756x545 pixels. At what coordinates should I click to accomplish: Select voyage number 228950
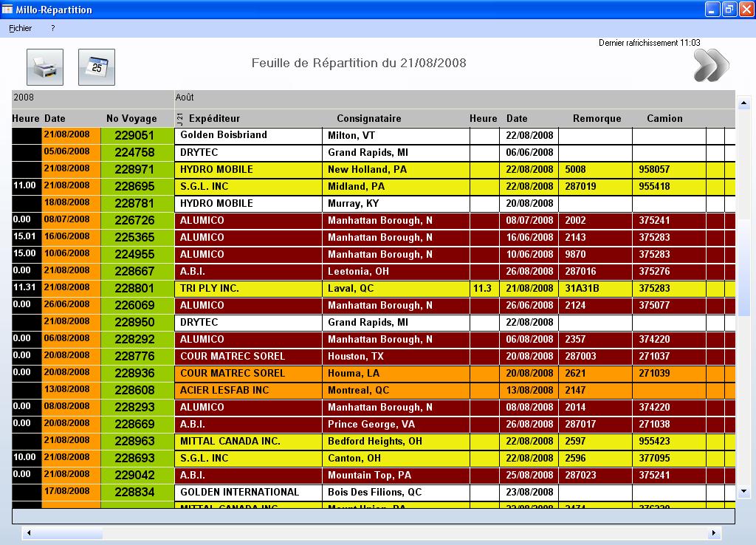(137, 322)
